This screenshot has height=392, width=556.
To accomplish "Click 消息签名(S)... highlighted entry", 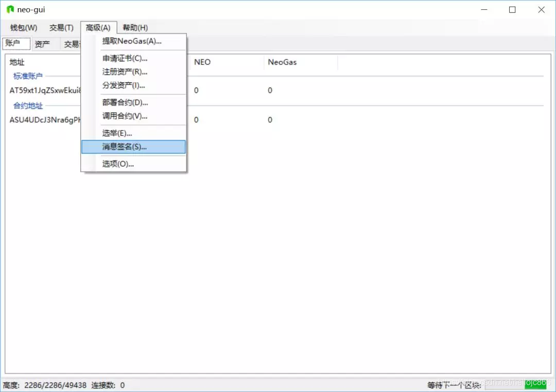I will click(x=133, y=147).
